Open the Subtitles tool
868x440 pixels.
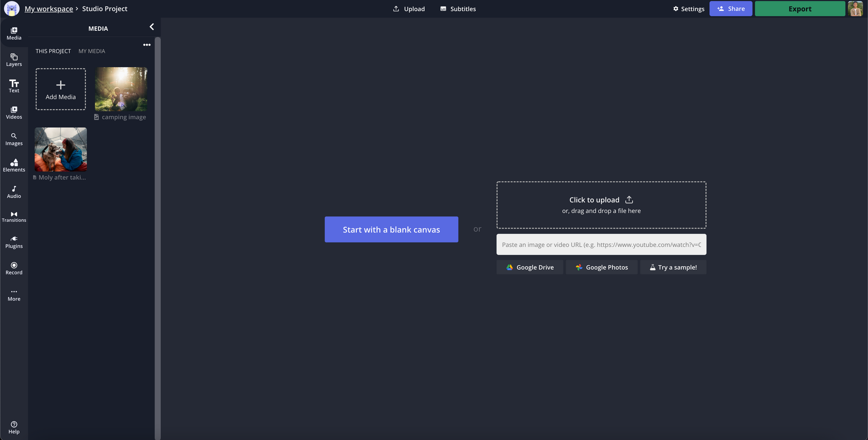pyautogui.click(x=457, y=9)
